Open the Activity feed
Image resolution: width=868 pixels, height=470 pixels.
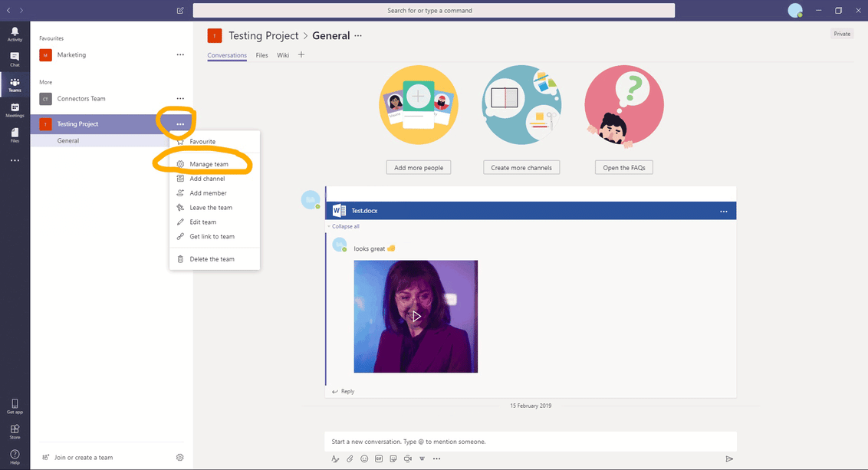click(15, 34)
